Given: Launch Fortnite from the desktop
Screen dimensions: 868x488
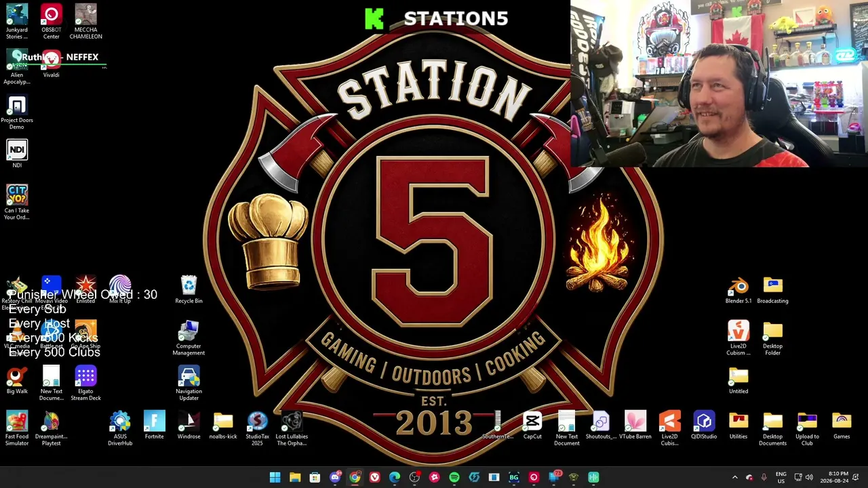Looking at the screenshot, I should coord(154,426).
